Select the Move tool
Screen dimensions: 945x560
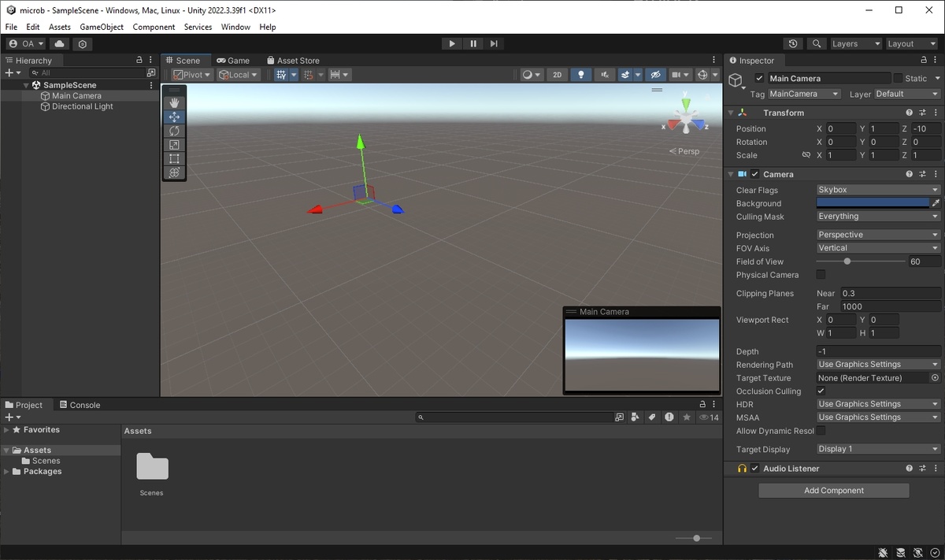pos(174,117)
